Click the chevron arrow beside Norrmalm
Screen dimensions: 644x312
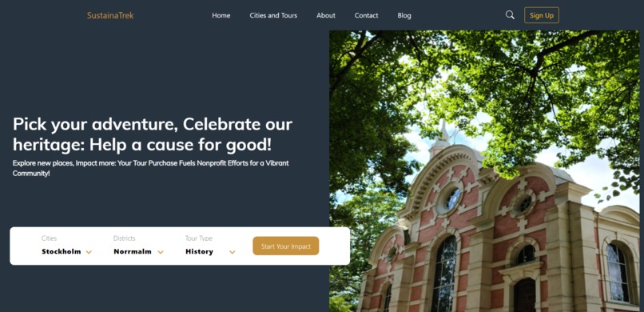click(x=161, y=252)
